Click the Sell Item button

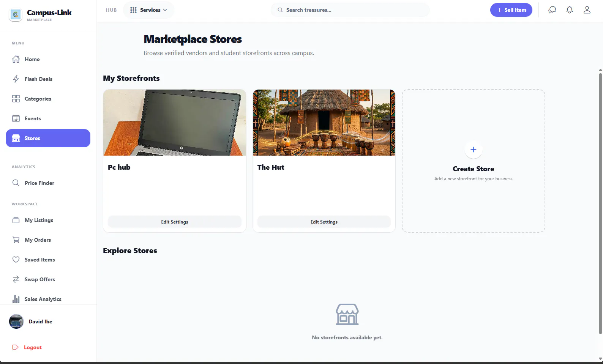(511, 10)
